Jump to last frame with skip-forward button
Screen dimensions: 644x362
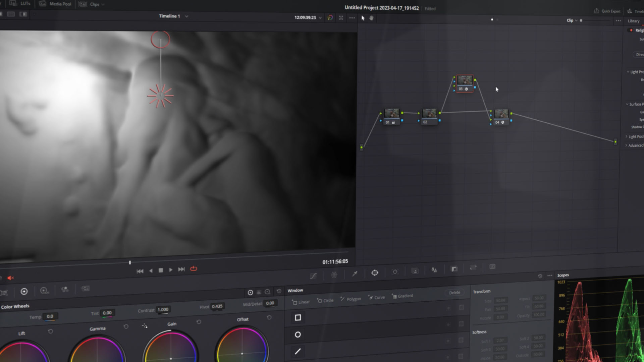(x=181, y=269)
